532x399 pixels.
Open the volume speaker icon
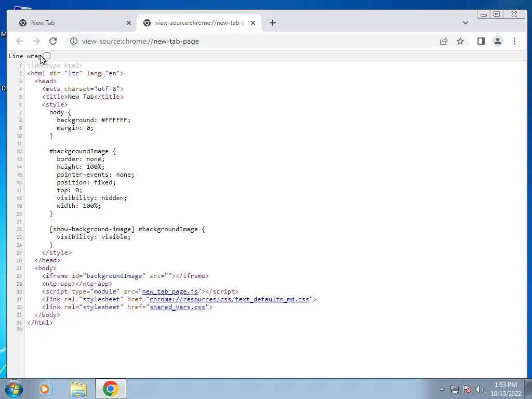[x=480, y=389]
